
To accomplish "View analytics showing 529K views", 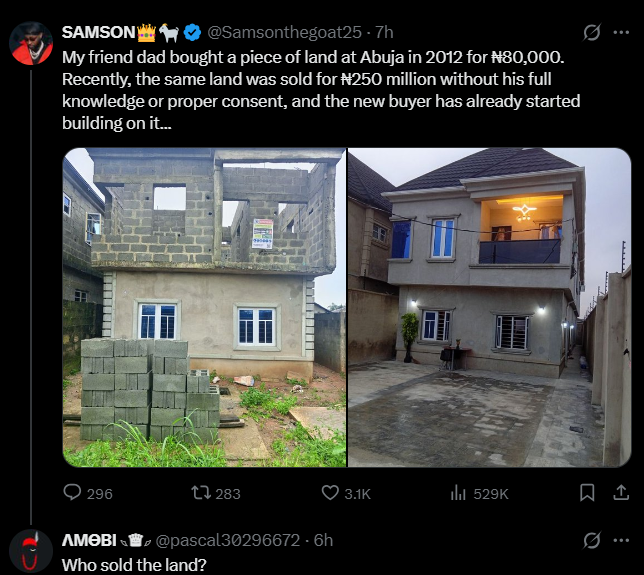I will click(460, 493).
